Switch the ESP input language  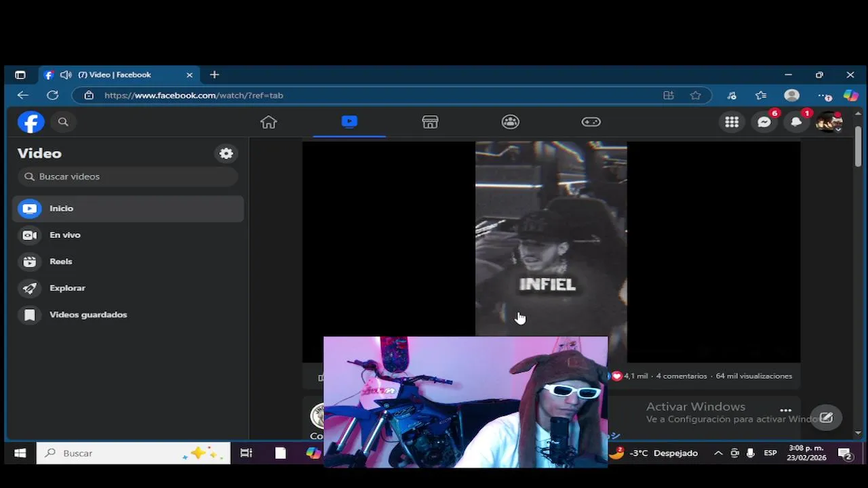[770, 453]
